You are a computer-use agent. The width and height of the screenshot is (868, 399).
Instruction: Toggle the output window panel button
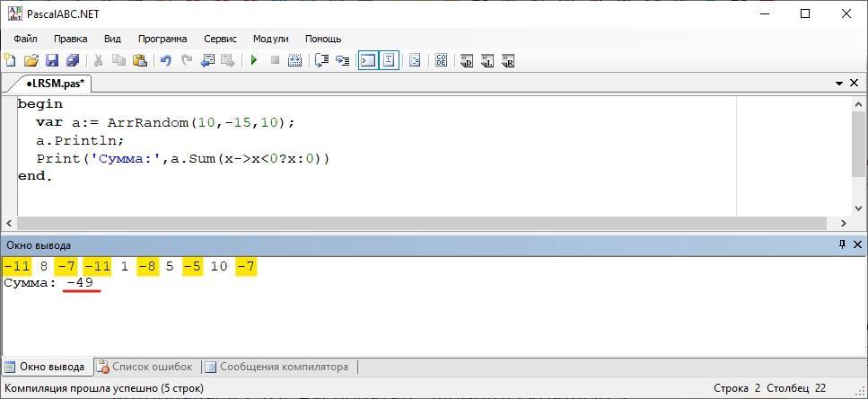tap(368, 60)
